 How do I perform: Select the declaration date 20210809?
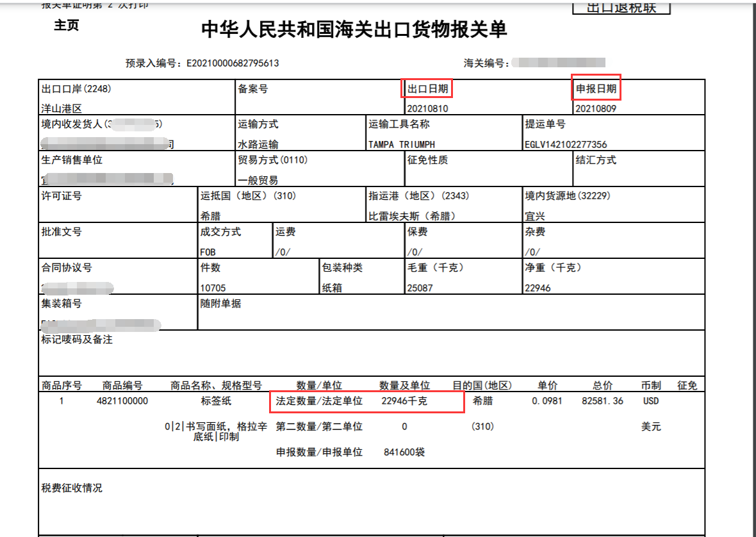(x=595, y=108)
